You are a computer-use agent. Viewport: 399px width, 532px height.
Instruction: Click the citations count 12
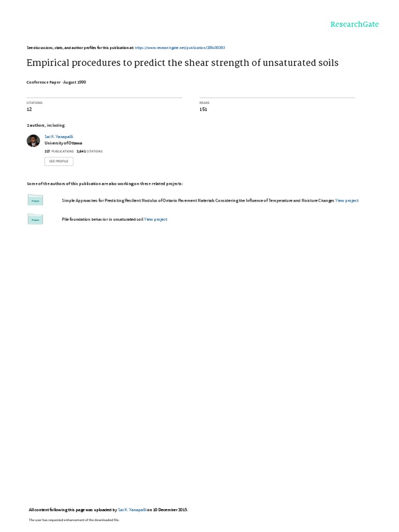29,109
